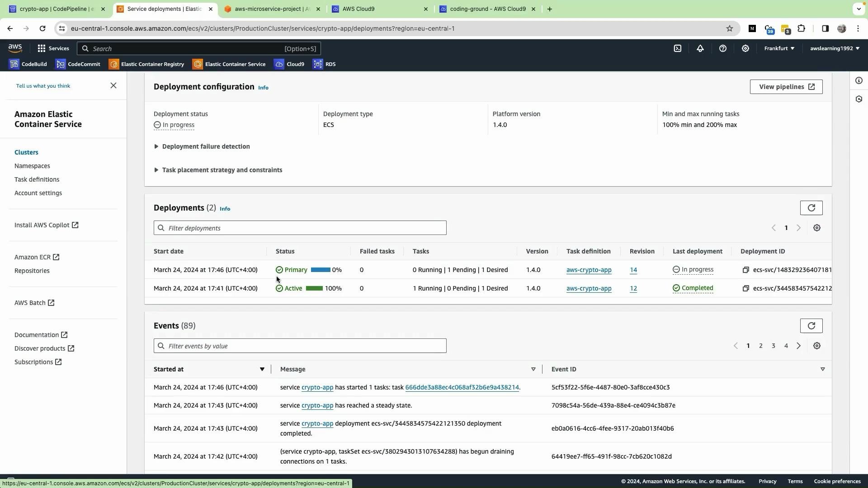Image resolution: width=868 pixels, height=488 pixels.
Task: Open aws-crypto-app task definition in Primary row
Action: tap(589, 270)
